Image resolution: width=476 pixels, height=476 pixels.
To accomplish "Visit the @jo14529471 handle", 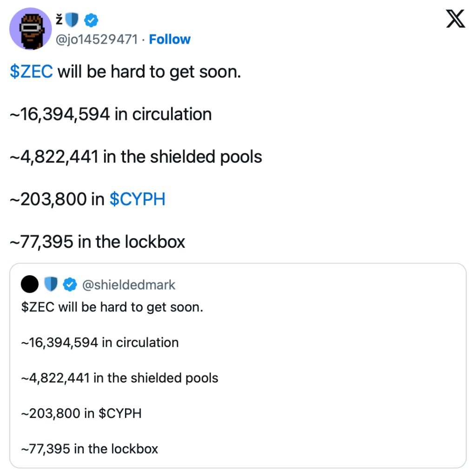I will pos(97,40).
